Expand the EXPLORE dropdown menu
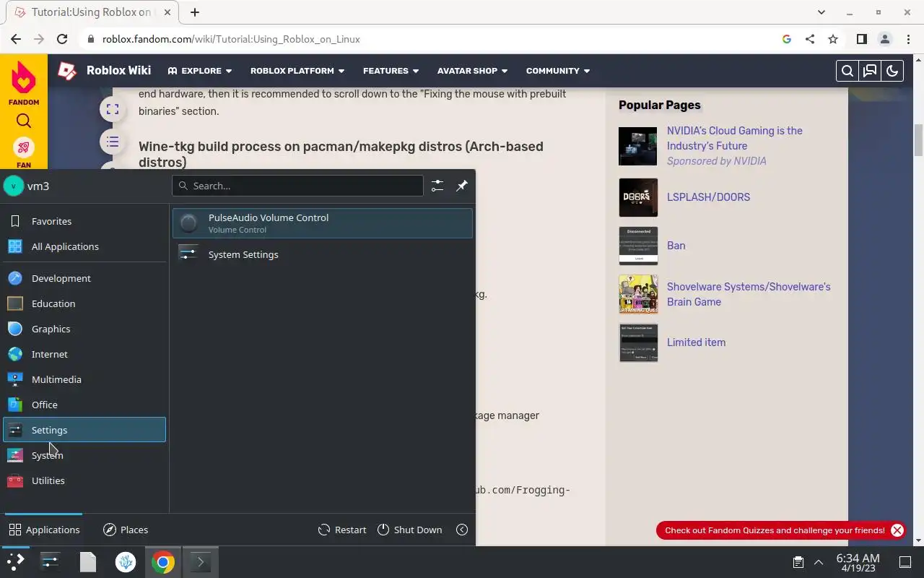 coord(200,71)
